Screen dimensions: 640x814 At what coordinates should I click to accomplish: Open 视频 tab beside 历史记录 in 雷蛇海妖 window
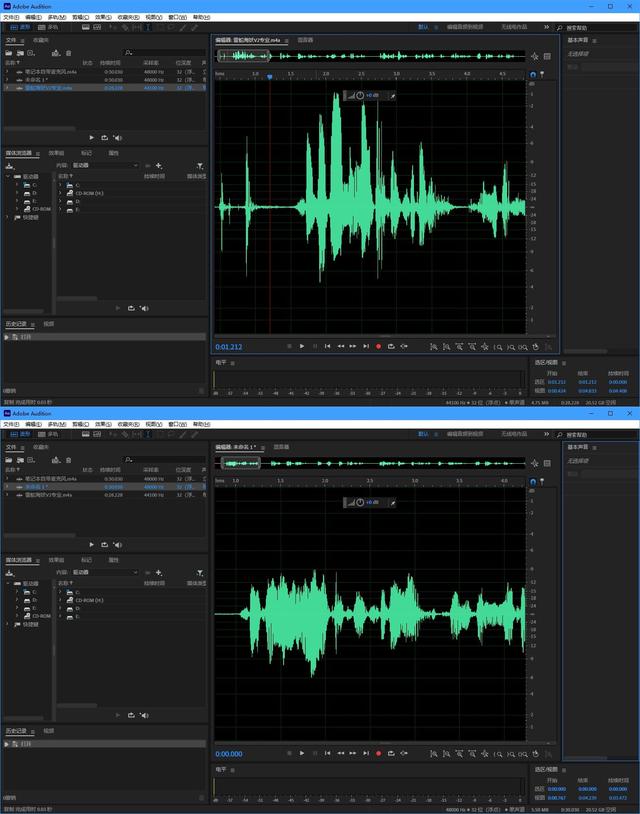pos(48,324)
